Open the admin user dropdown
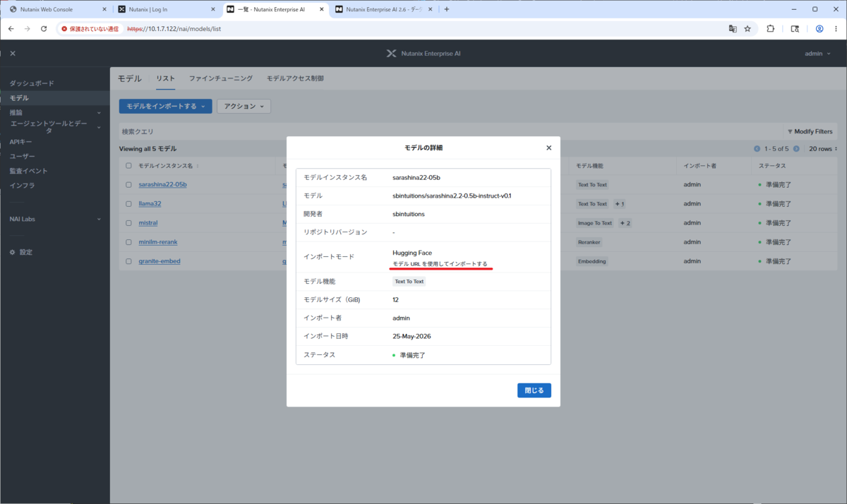The image size is (847, 504). tap(817, 54)
